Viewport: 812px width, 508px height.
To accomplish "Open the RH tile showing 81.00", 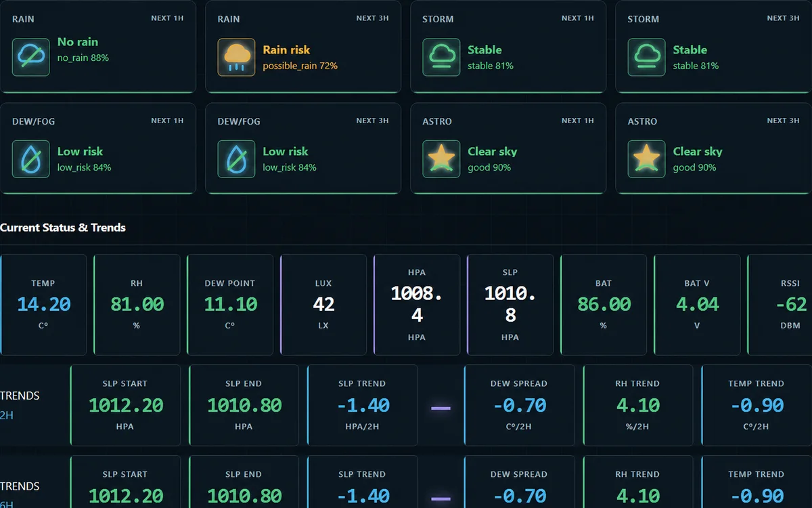I will coord(137,305).
